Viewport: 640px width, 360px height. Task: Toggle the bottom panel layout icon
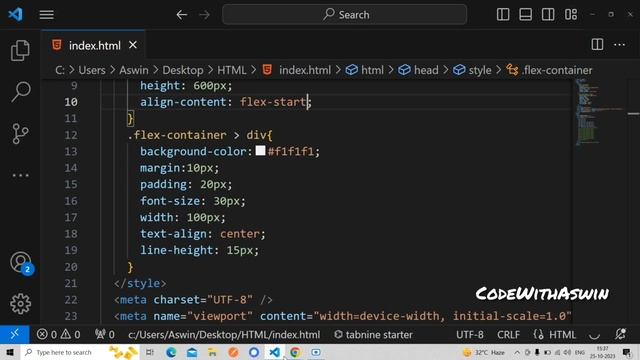coord(525,15)
